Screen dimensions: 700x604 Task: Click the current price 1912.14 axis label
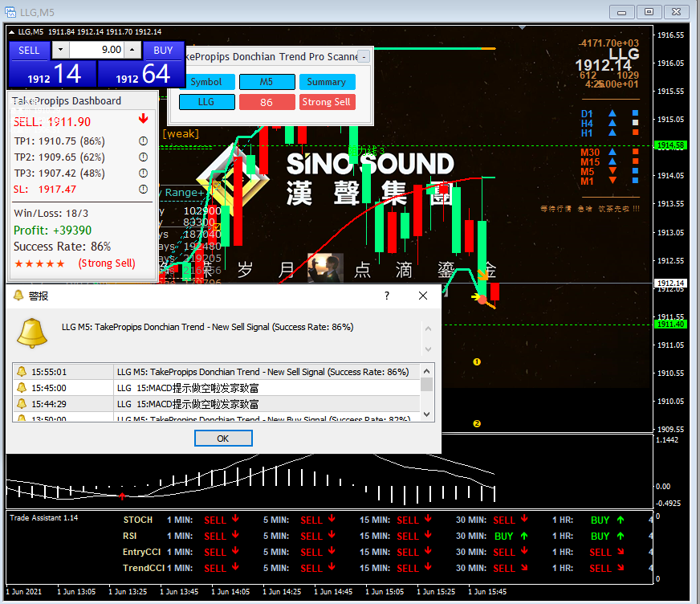[670, 284]
